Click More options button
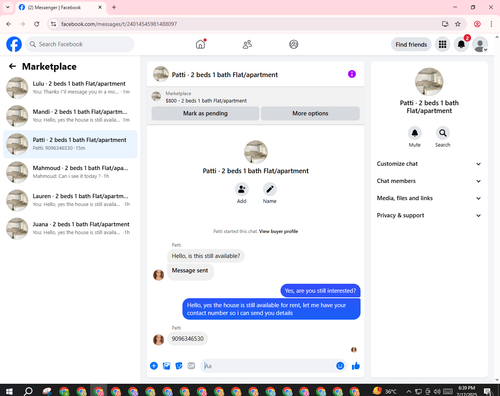Screen dimensions: 500x396 point(310,113)
